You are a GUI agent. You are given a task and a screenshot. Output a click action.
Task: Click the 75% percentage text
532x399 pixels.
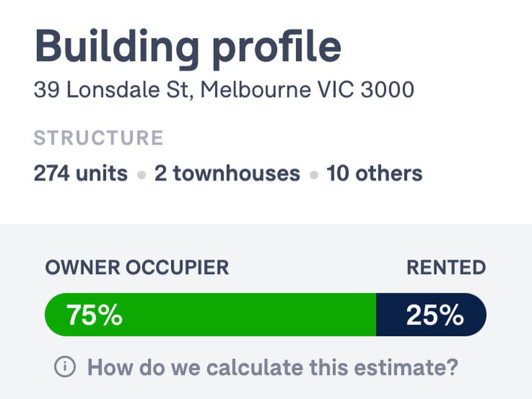click(94, 315)
